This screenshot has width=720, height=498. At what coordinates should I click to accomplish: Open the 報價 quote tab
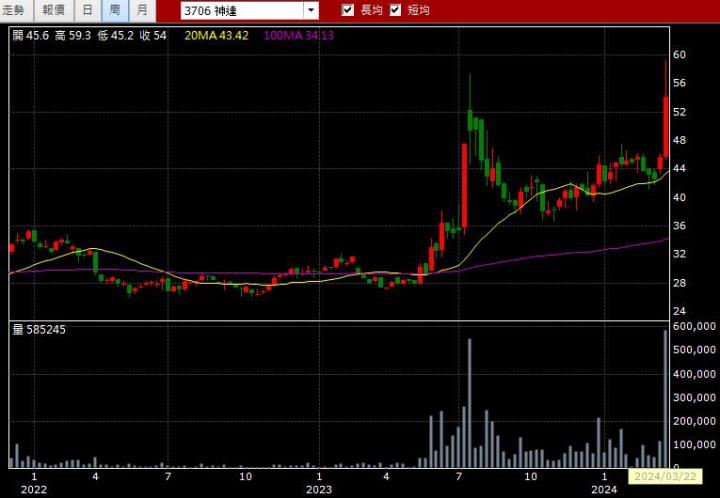(53, 10)
